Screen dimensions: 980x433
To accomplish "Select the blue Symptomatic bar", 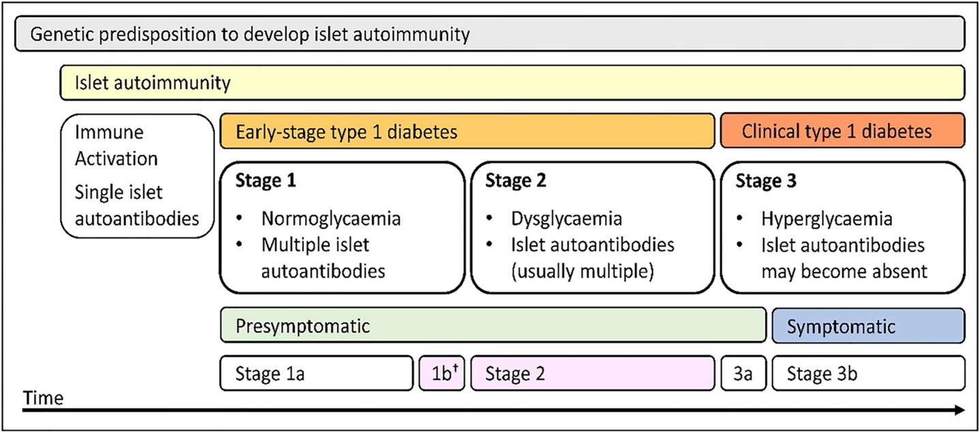I will tap(868, 325).
